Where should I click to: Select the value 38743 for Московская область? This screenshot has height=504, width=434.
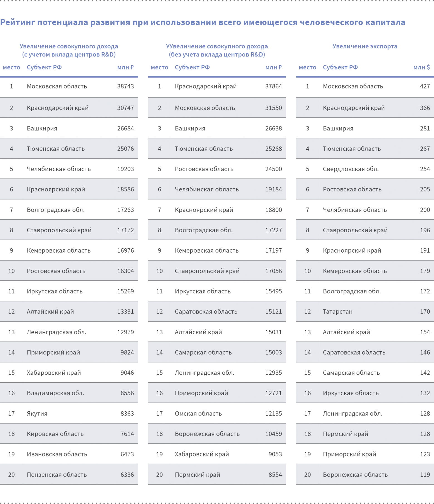click(125, 87)
